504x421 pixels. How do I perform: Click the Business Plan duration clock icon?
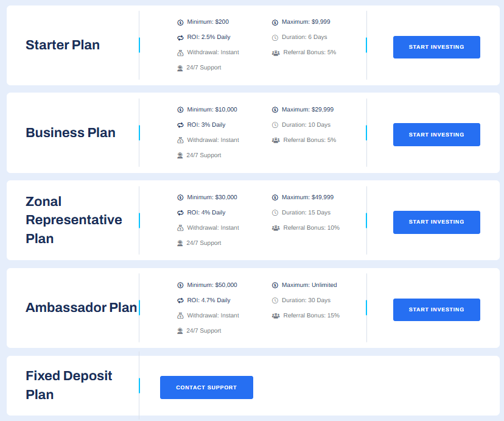tap(275, 126)
